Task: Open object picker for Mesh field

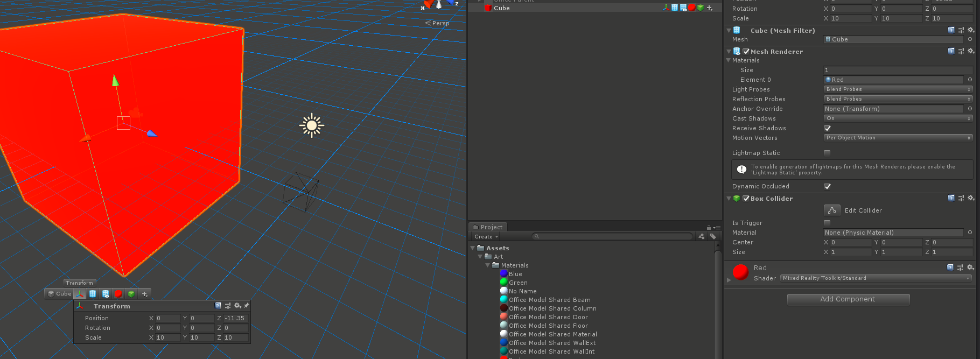Action: [970, 39]
